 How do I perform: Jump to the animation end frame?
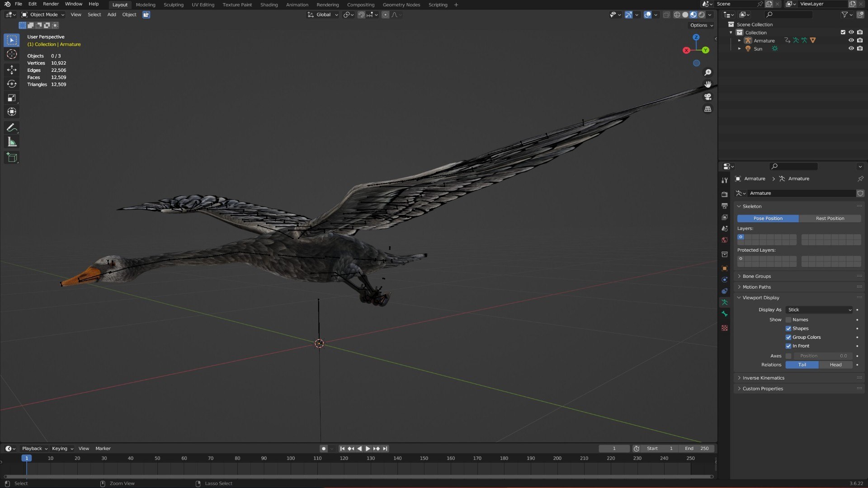[385, 449]
